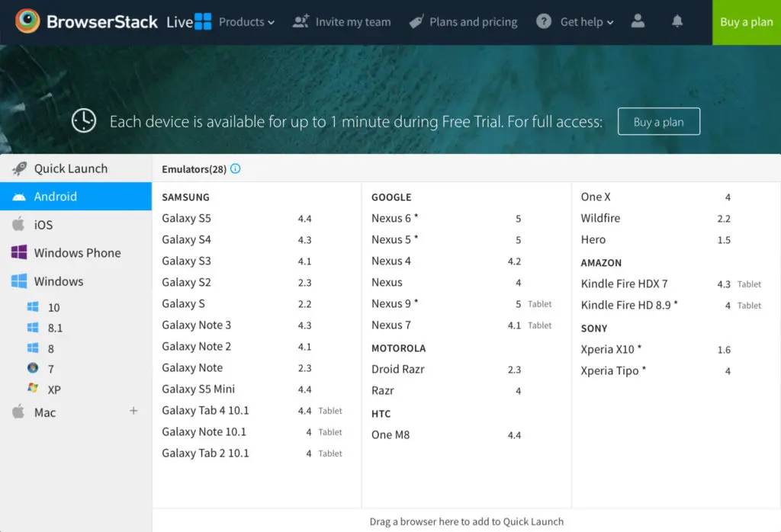781x532 pixels.
Task: Launch the Kindle Fire HD 8.9 tablet
Action: 671,306
